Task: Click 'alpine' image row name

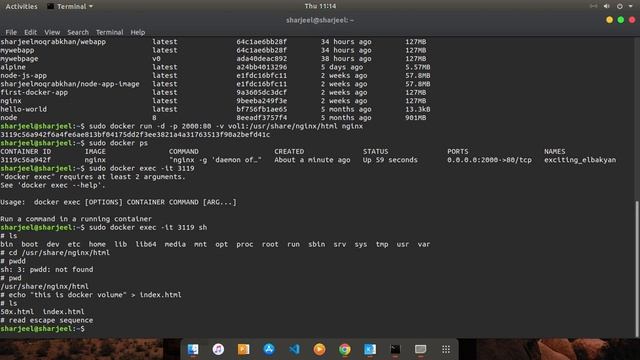Action: click(x=13, y=67)
